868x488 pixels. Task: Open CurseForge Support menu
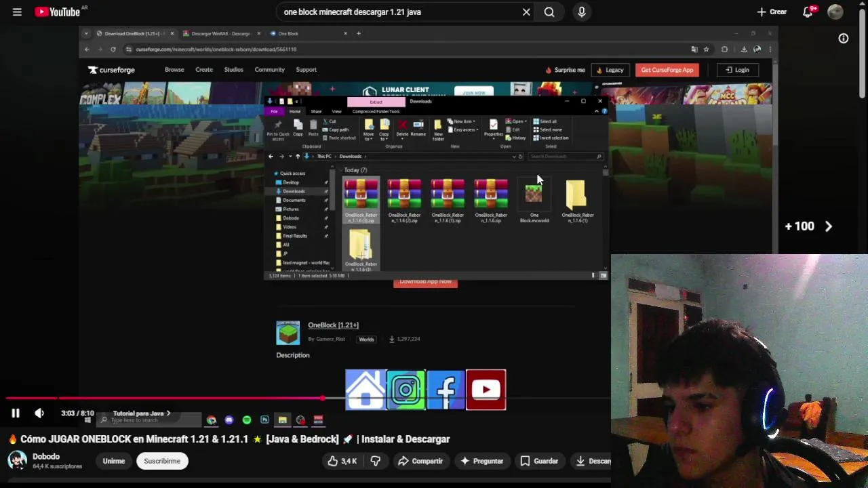pos(306,69)
